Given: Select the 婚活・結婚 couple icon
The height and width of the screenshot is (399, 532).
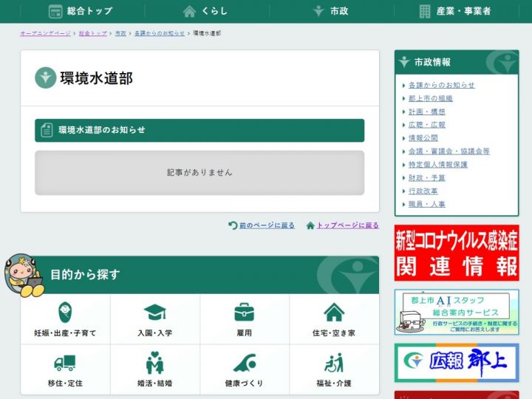Looking at the screenshot, I should point(154,363).
